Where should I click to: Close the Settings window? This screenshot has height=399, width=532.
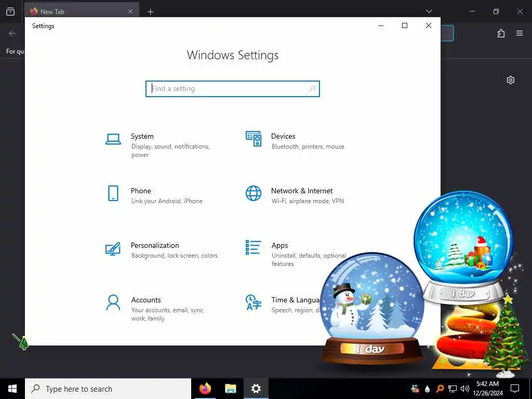429,26
